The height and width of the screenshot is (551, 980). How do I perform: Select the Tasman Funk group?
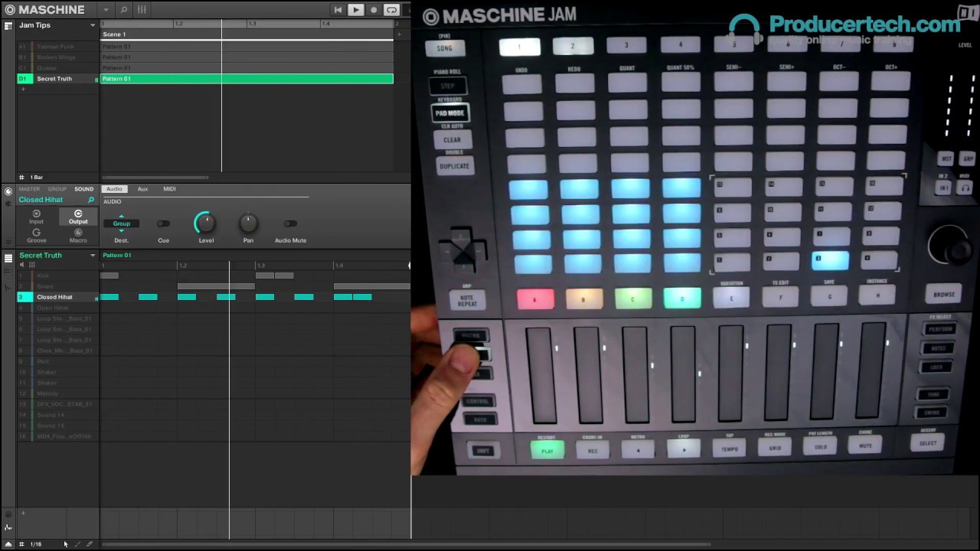tap(58, 47)
